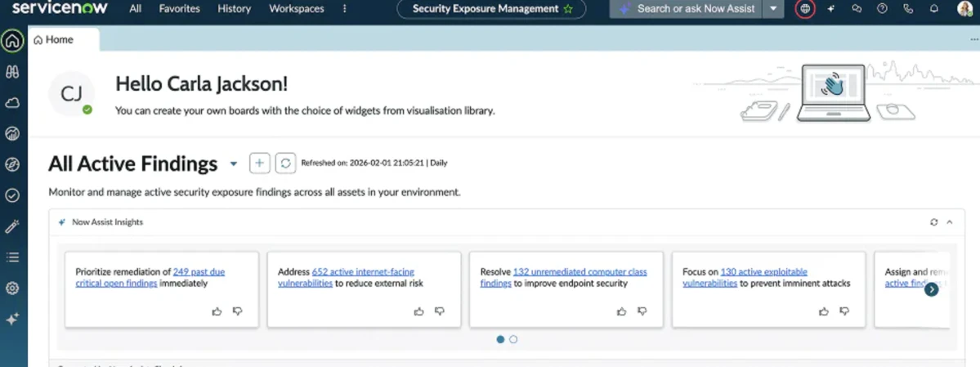Click the ServiceNow logo
The width and height of the screenshot is (980, 367).
pos(60,8)
